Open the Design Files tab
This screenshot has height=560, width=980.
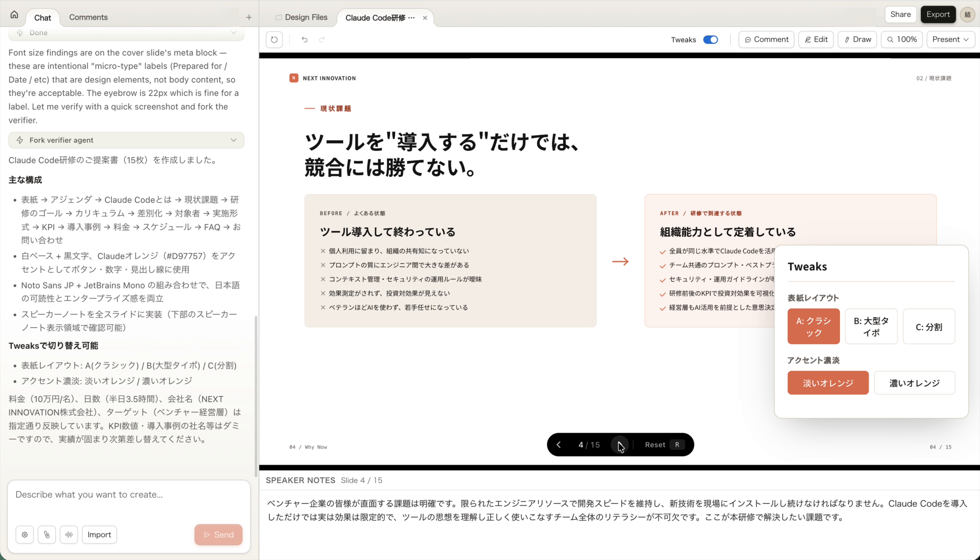point(305,17)
